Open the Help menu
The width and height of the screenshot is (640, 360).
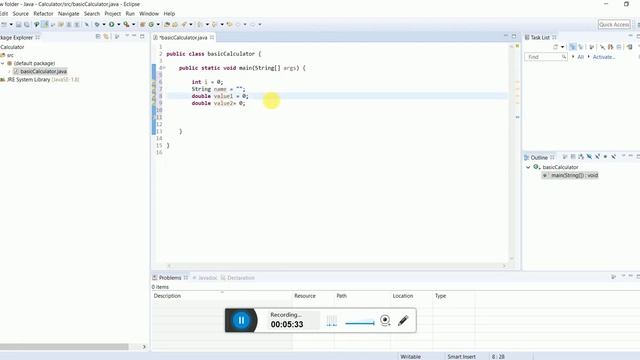pyautogui.click(x=169, y=13)
